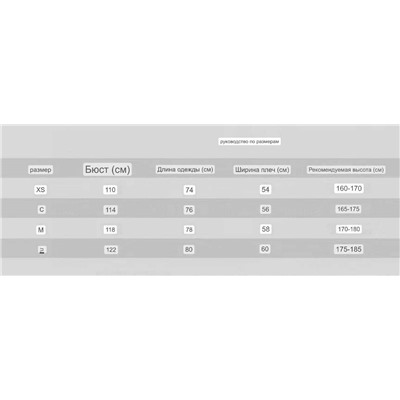Select the clothing length value 78

point(189,230)
